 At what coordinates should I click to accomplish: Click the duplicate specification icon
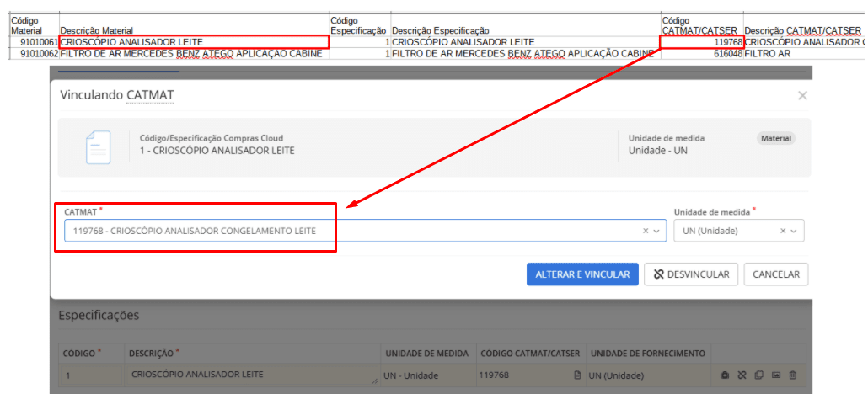[759, 375]
